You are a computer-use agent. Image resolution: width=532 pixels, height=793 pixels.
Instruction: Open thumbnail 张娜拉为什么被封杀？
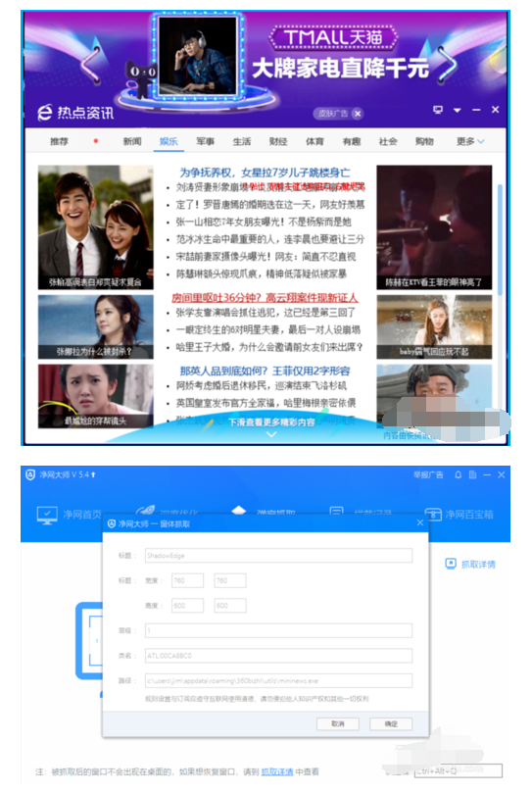96,326
